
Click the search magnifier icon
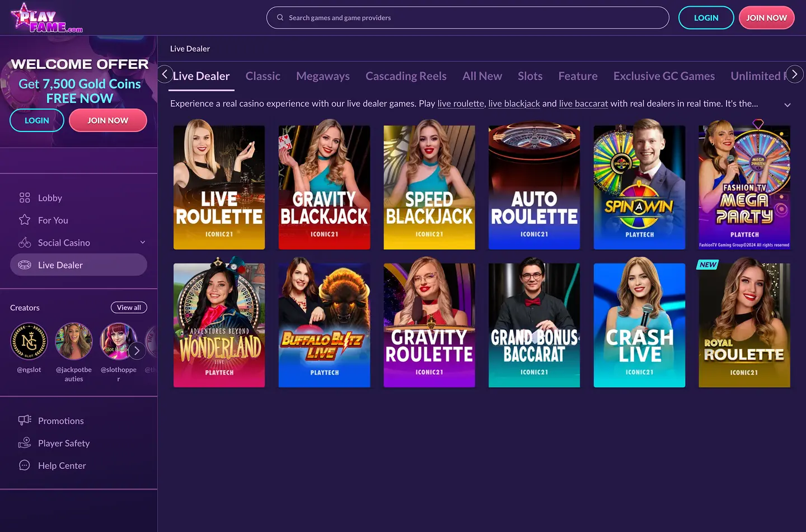pos(280,17)
